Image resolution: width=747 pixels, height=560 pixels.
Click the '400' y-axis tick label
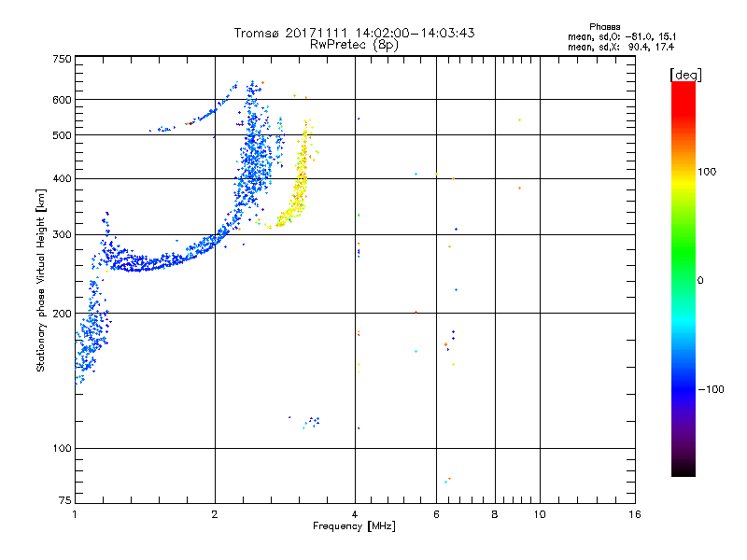[62, 178]
